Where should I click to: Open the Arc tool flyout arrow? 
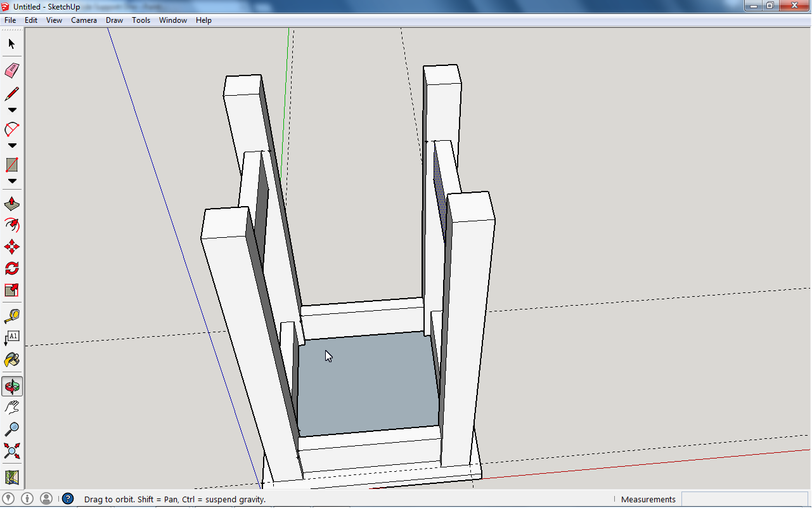click(11, 145)
